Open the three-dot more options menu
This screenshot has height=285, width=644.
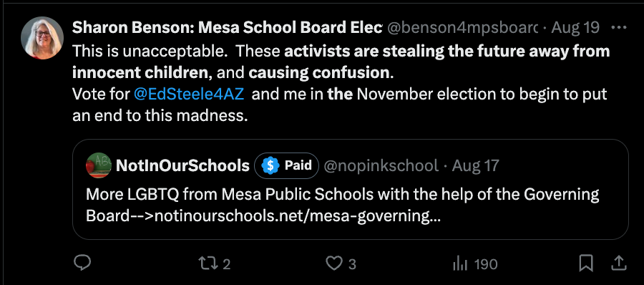point(618,27)
